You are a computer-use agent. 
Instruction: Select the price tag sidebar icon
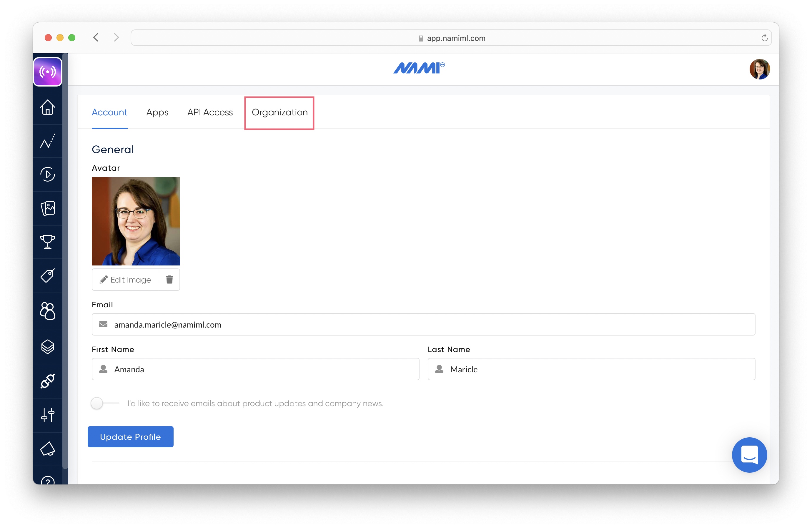click(47, 275)
